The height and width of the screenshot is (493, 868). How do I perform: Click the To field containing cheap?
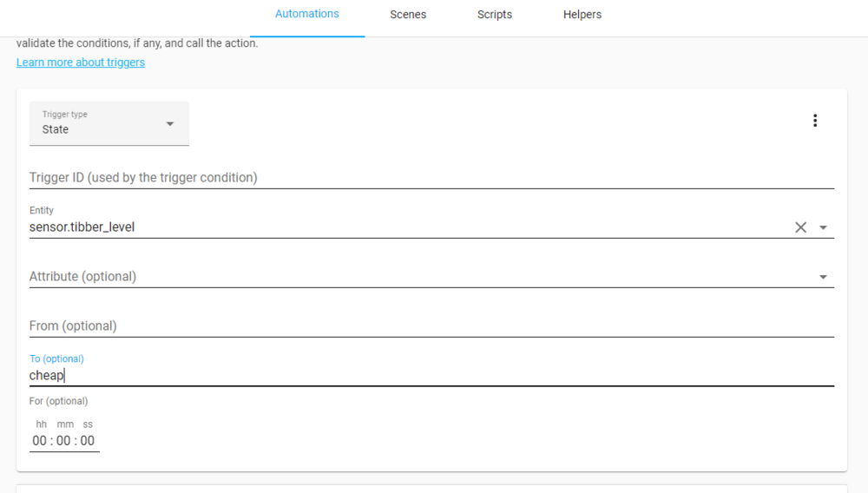(431, 376)
